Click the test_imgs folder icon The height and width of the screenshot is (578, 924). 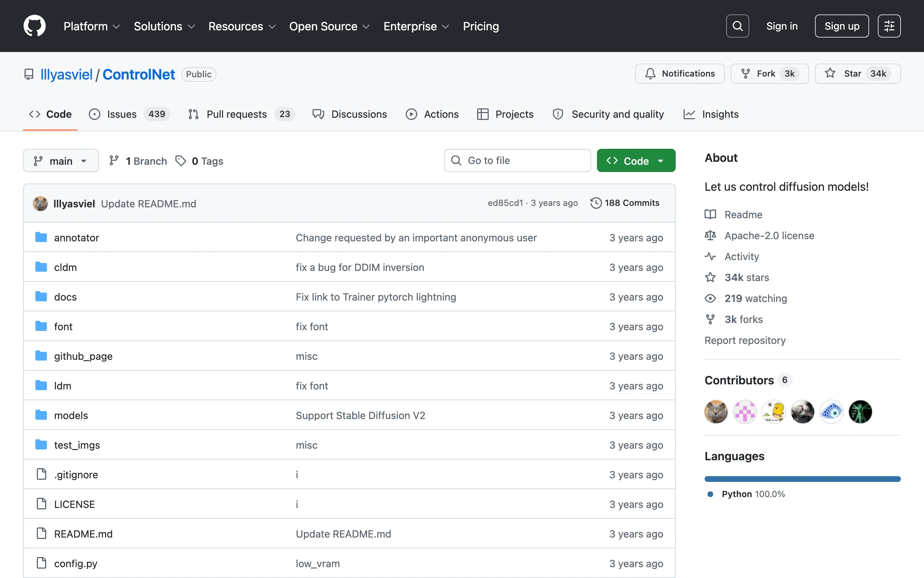tap(41, 445)
